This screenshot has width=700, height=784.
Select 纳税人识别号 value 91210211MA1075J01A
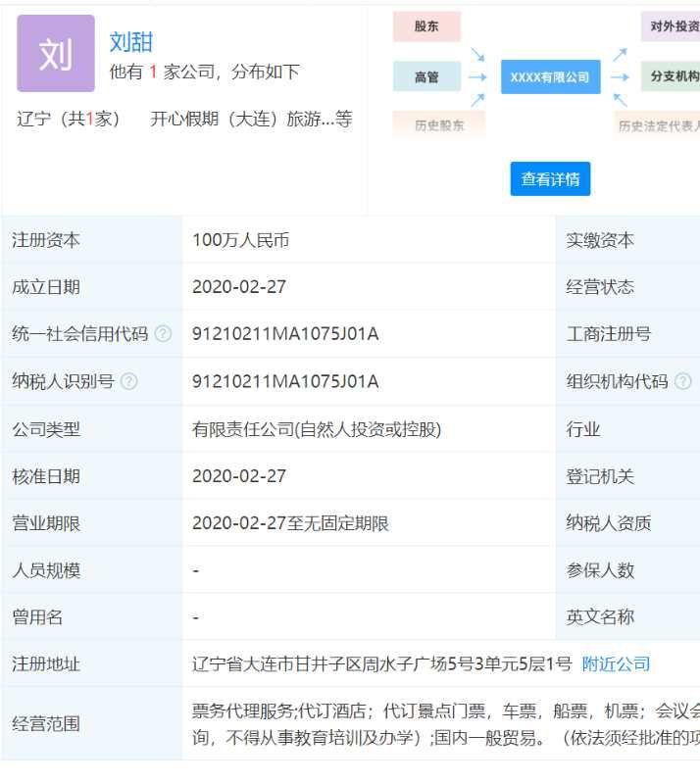285,381
